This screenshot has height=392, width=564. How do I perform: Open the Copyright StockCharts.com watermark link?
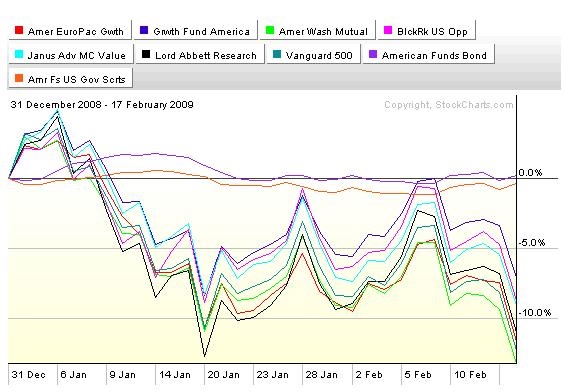point(449,105)
